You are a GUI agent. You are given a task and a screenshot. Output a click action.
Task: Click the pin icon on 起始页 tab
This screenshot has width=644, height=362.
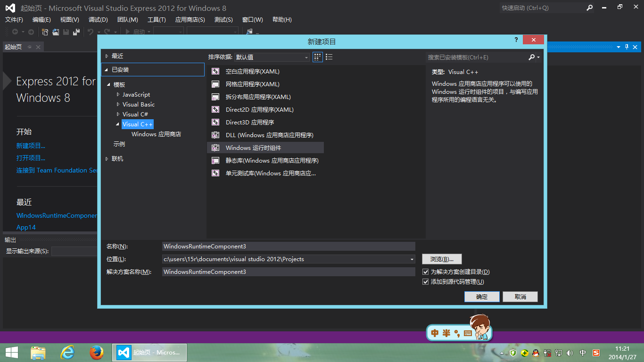29,47
